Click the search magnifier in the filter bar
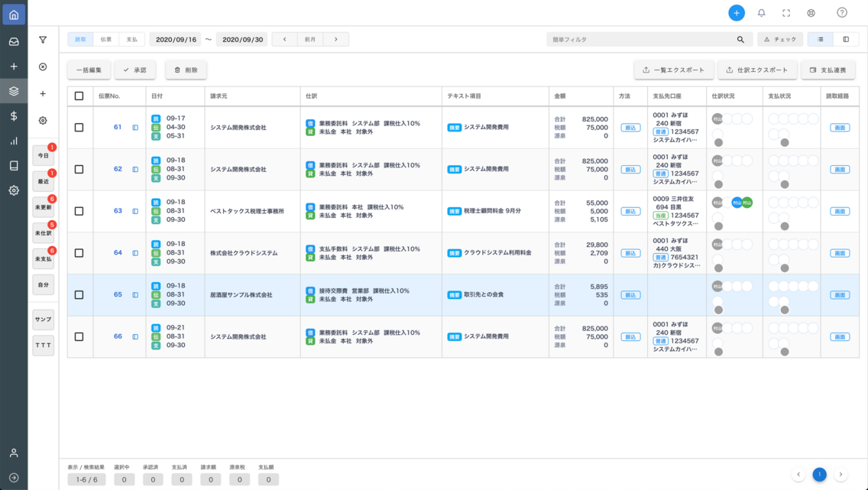868x490 pixels. pos(740,38)
